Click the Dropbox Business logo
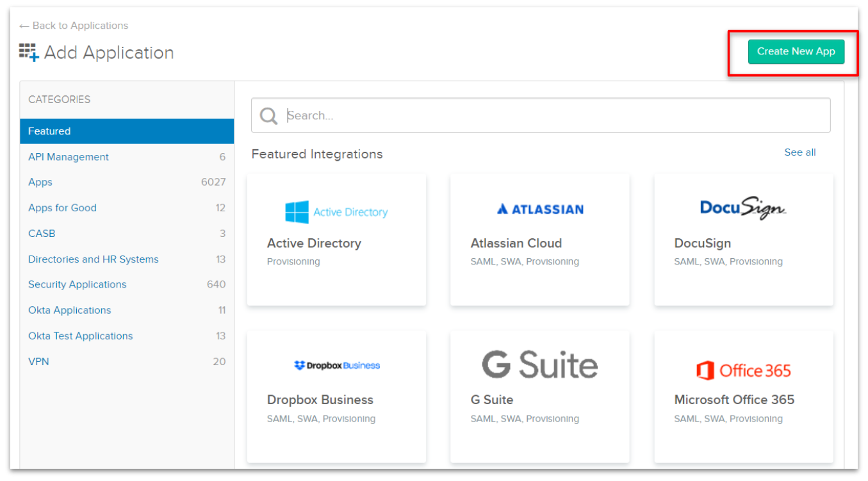This screenshot has width=868, height=481. coord(337,366)
